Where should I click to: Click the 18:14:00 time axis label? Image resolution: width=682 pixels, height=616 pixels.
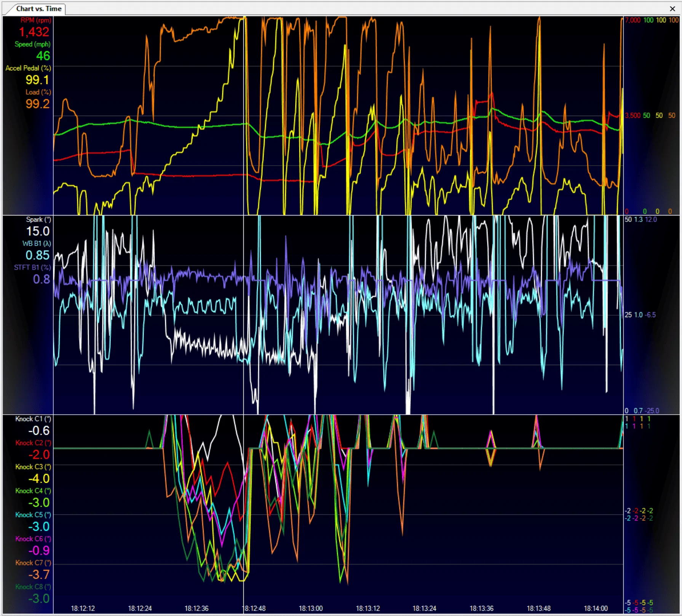(596, 608)
